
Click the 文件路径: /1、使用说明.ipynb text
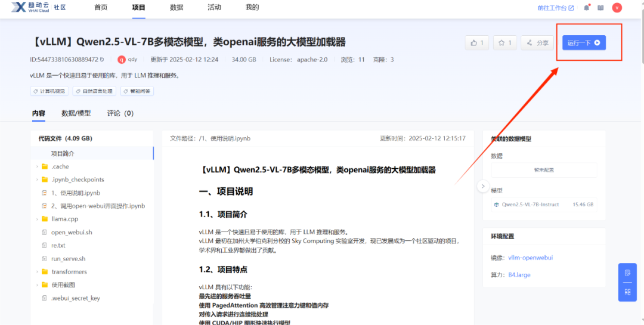[x=210, y=138]
